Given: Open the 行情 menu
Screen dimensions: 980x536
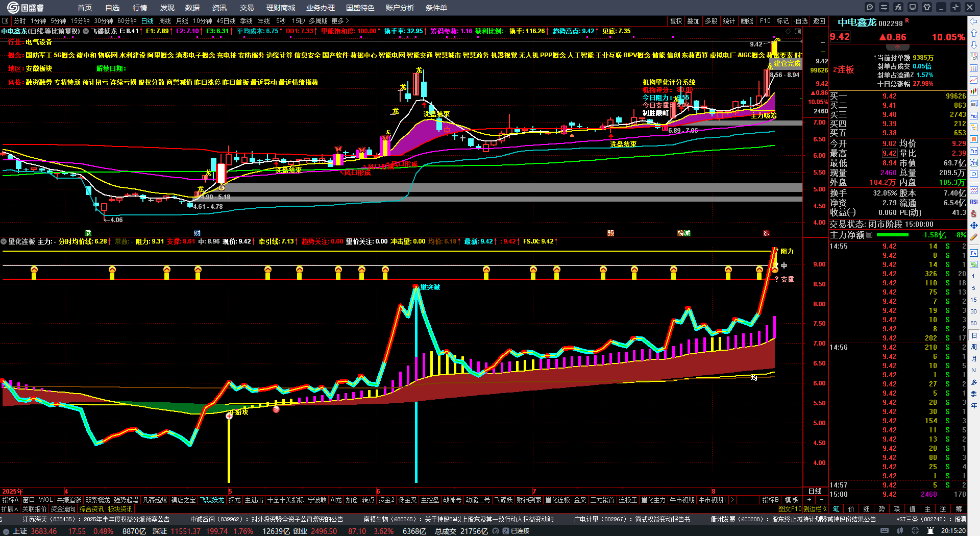Looking at the screenshot, I should tap(140, 8).
